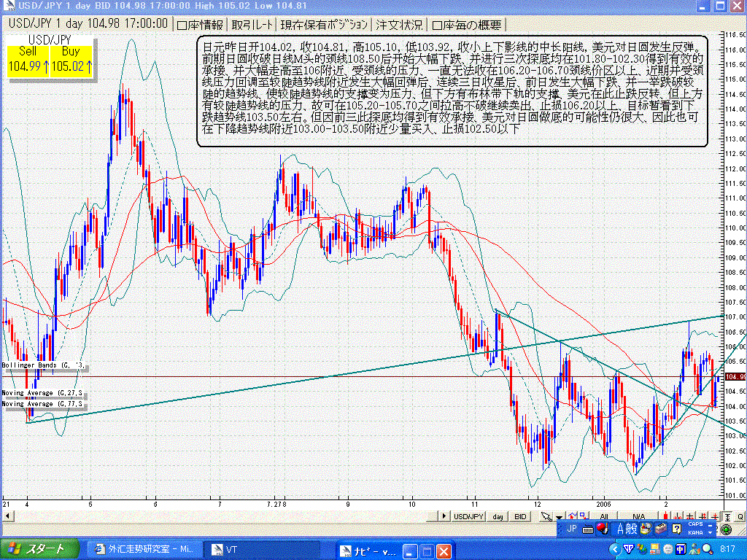The image size is (747, 560).
Task: Select the pointer tool on the chart toolbar
Action: click(x=546, y=516)
